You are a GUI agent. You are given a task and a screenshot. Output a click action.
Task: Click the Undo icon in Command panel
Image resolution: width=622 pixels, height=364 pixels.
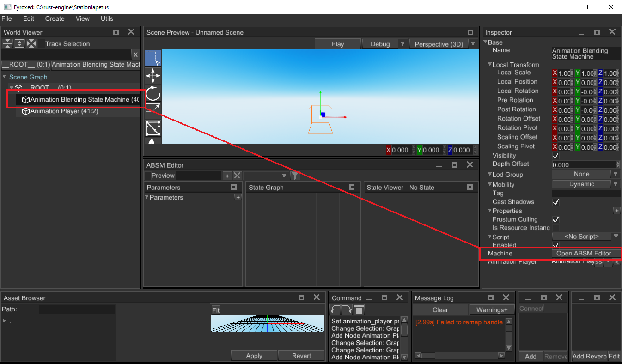[x=335, y=309]
